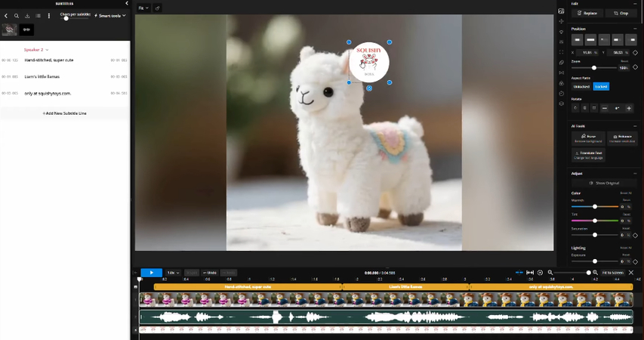The image size is (644, 340).
Task: Click the Undo button in timeline toolbar
Action: (209, 273)
